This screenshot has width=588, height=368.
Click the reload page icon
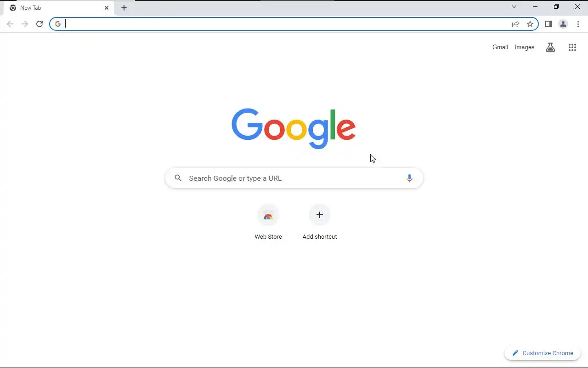(40, 24)
